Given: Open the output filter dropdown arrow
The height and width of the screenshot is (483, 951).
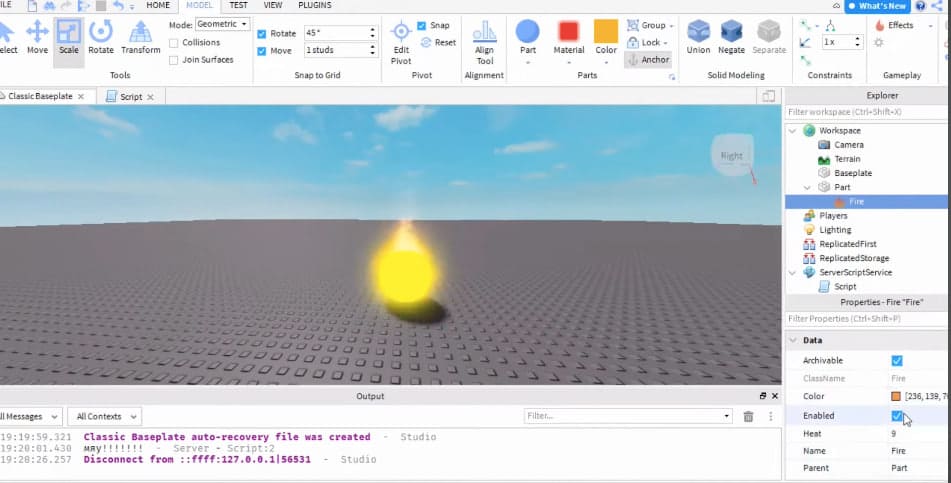Looking at the screenshot, I should pos(727,416).
